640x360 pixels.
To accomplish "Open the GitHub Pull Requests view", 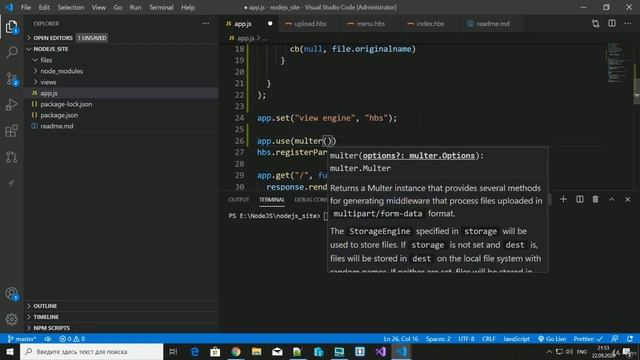I will [11, 157].
